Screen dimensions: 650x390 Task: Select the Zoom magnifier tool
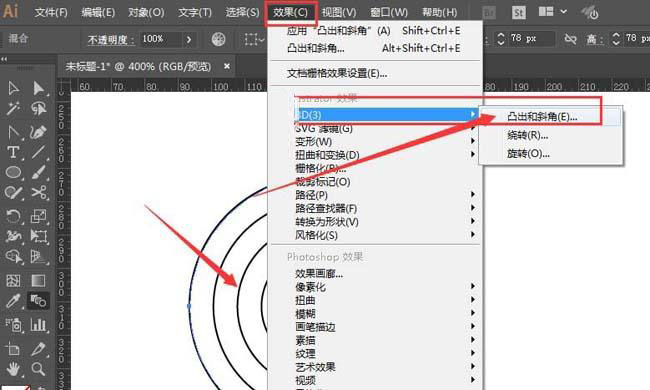pos(38,368)
